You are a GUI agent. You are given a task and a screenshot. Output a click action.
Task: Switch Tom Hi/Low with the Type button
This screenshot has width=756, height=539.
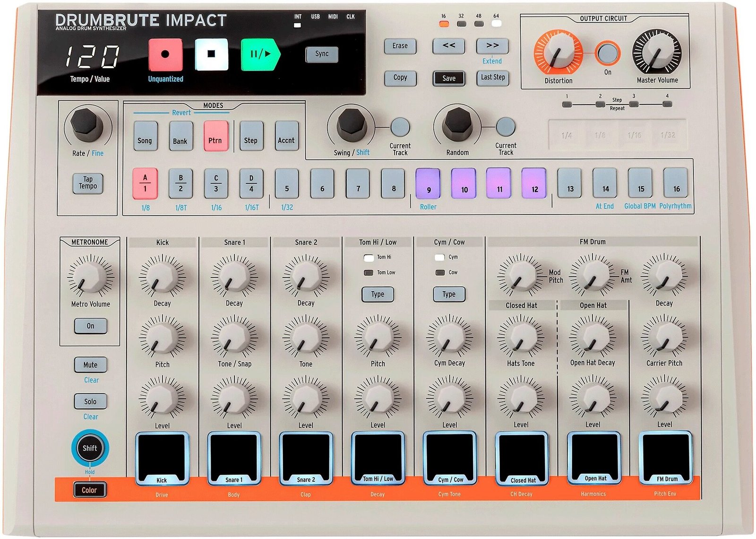[377, 294]
